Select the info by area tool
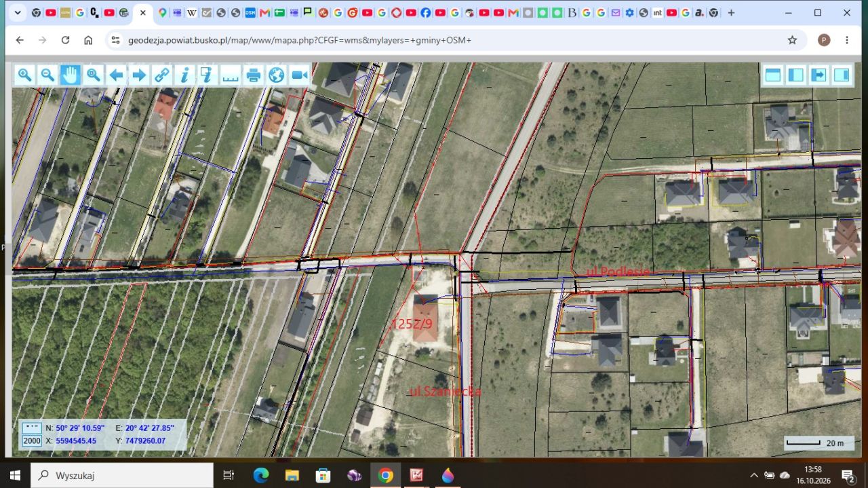This screenshot has height=488, width=868. [x=208, y=75]
